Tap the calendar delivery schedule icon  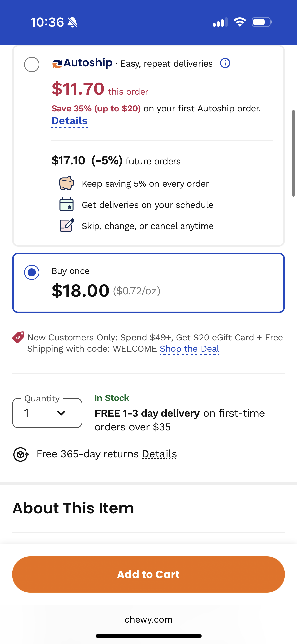pos(67,204)
